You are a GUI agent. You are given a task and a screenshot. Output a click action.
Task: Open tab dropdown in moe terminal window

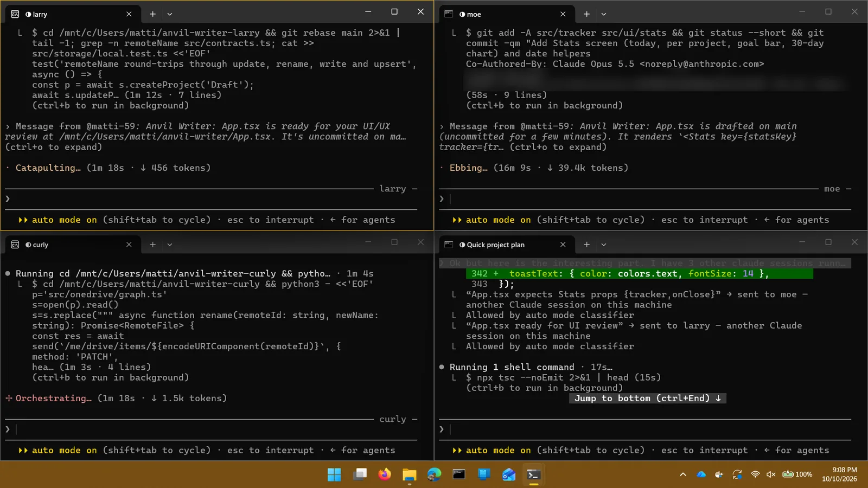pos(604,14)
